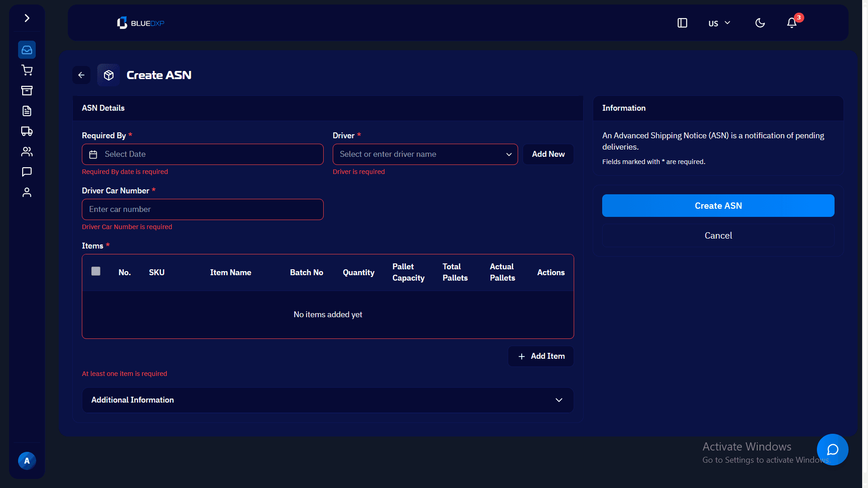Click the panel layout icon in the top bar

coord(682,23)
